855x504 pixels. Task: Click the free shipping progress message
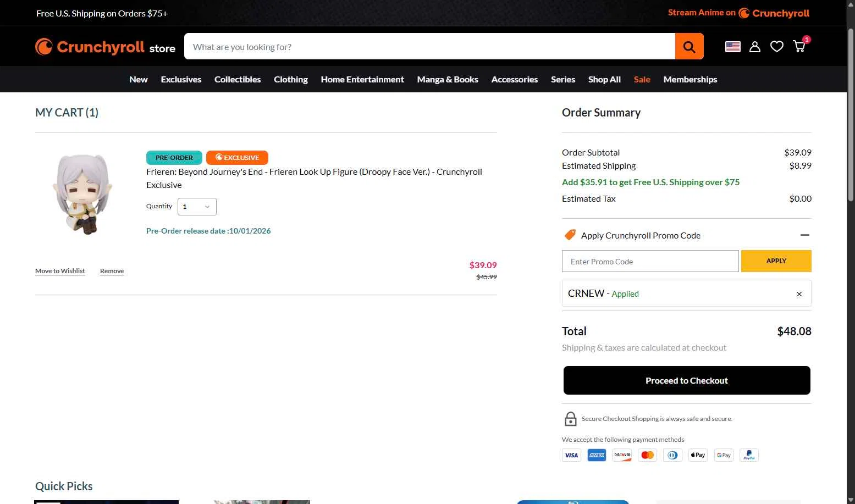tap(650, 182)
